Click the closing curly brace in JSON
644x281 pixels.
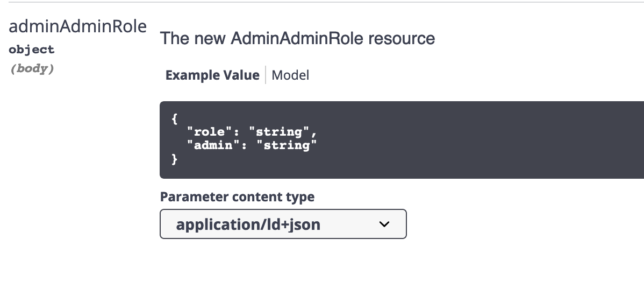coord(174,159)
